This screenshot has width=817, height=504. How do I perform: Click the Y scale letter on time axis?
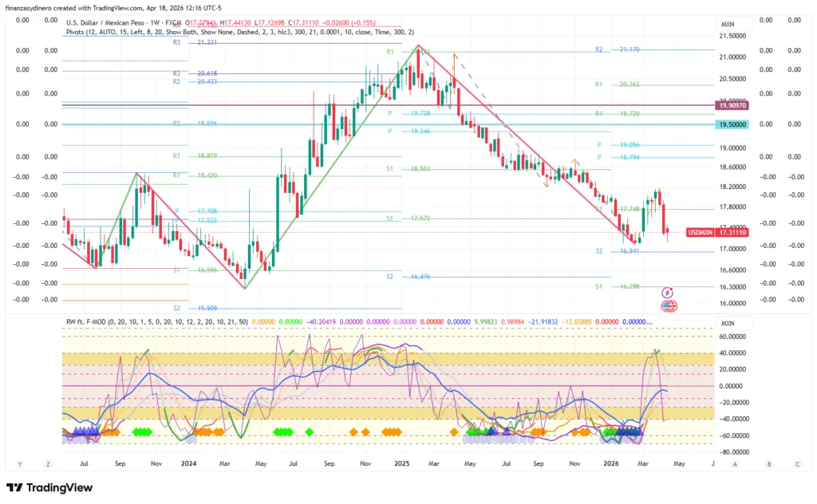point(20,463)
